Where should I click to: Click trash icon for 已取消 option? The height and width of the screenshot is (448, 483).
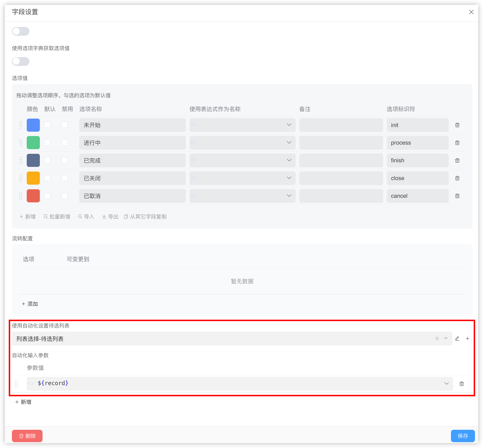(457, 196)
